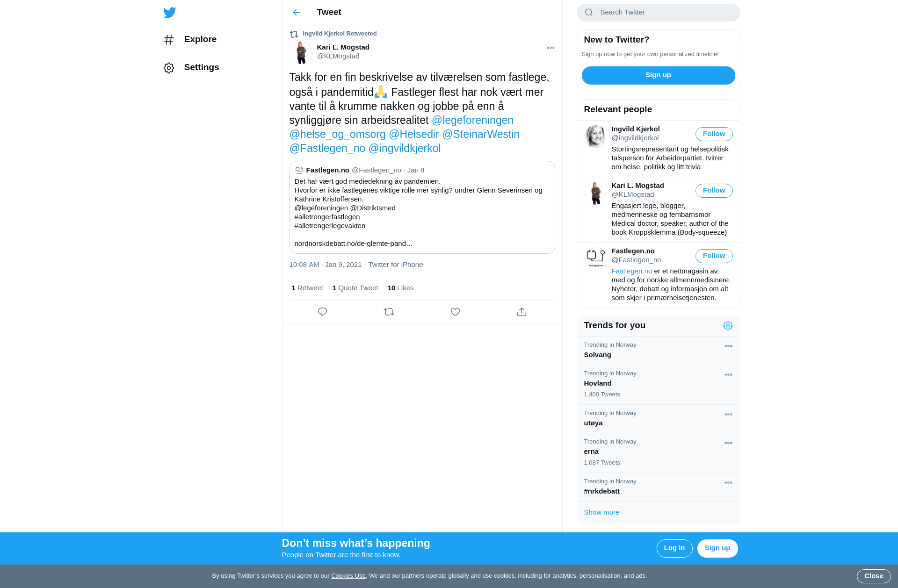898x588 pixels.
Task: Follow Fastlegen.no account
Action: click(x=714, y=256)
